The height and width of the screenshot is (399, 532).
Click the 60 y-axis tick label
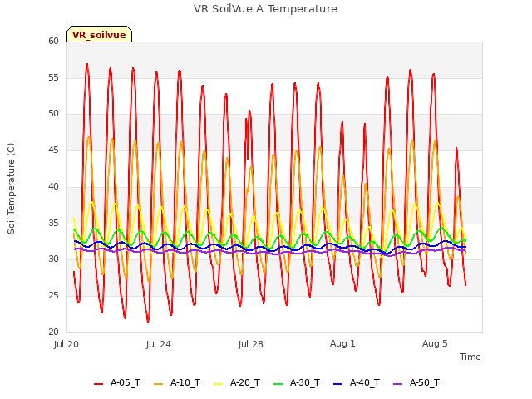click(53, 41)
